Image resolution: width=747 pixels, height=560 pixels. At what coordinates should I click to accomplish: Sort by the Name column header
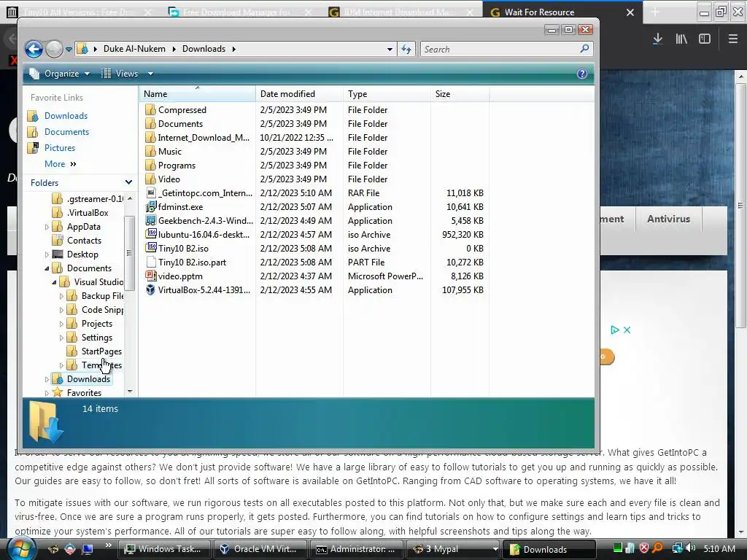(197, 94)
